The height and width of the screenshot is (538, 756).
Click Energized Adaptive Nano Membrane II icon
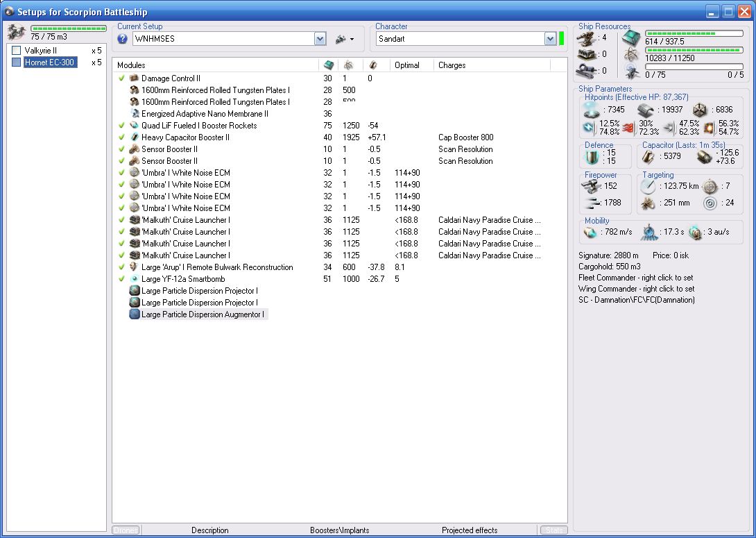tap(135, 113)
